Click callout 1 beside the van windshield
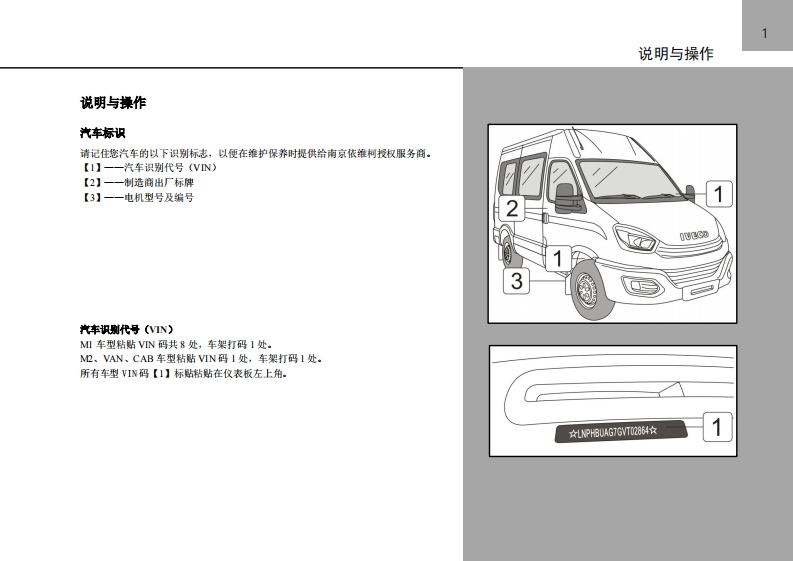This screenshot has height=561, width=793. (x=720, y=193)
